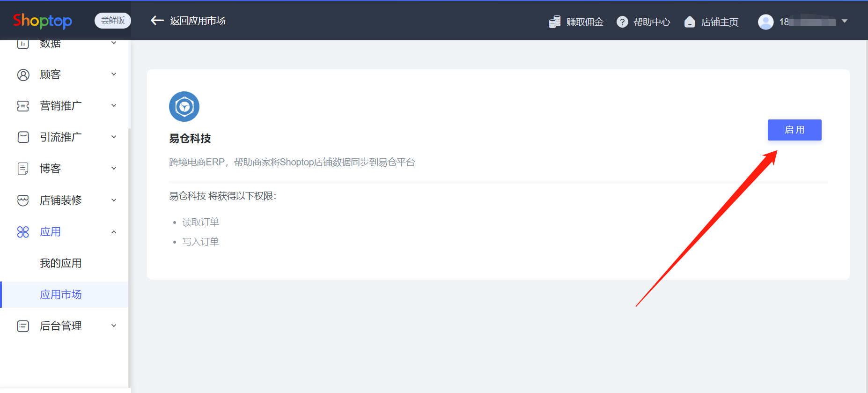Screen dimensions: 868x393
Task: Expand the 引流推广 chevron
Action: coord(114,137)
